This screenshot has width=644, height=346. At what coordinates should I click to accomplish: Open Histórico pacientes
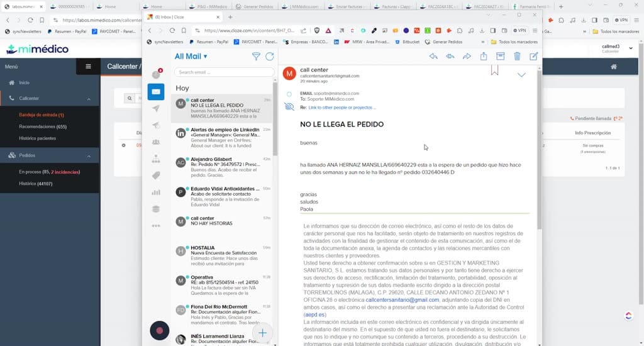tap(37, 138)
